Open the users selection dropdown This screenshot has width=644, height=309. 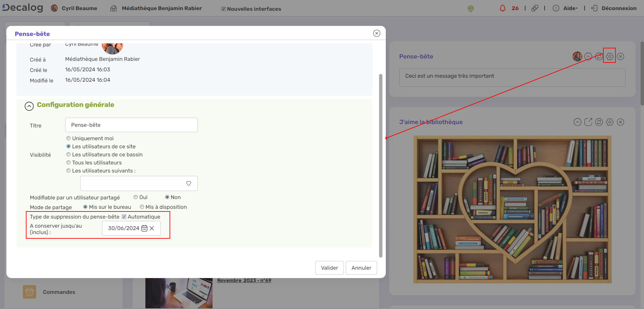tap(189, 184)
